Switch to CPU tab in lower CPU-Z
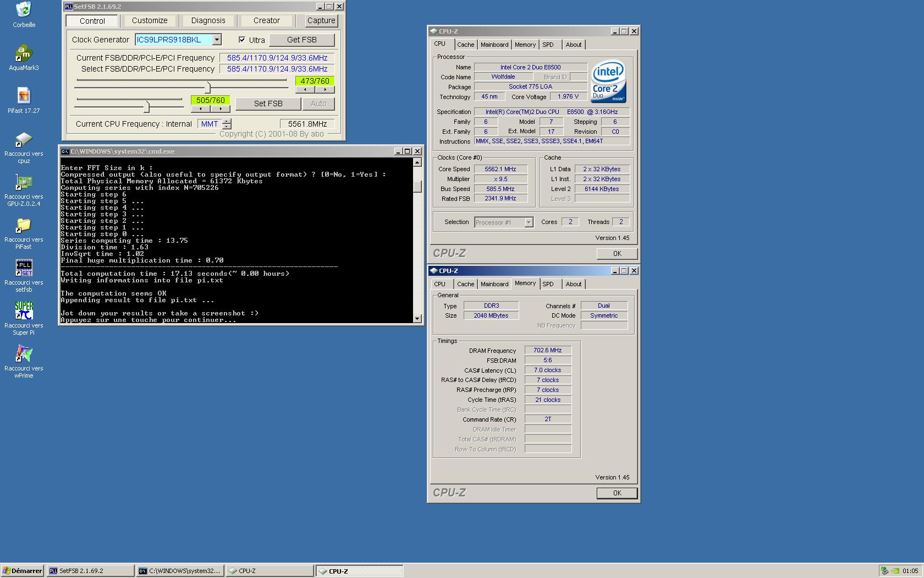 [439, 284]
